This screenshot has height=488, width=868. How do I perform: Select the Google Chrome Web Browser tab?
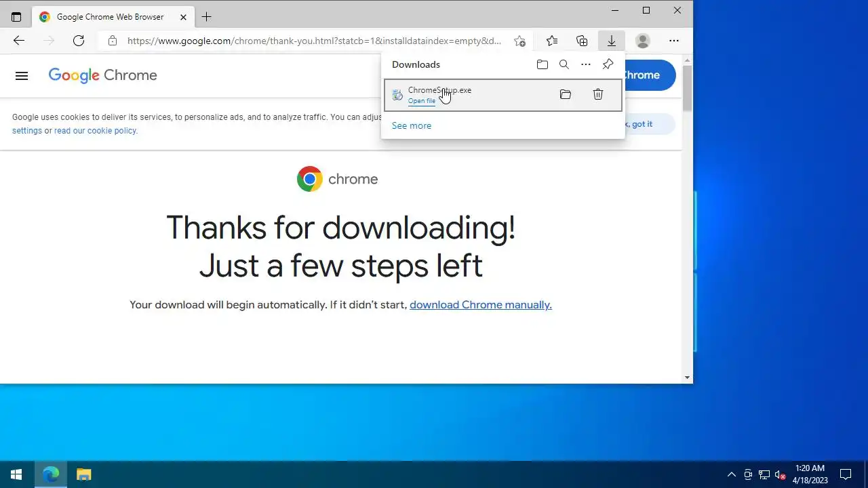113,17
